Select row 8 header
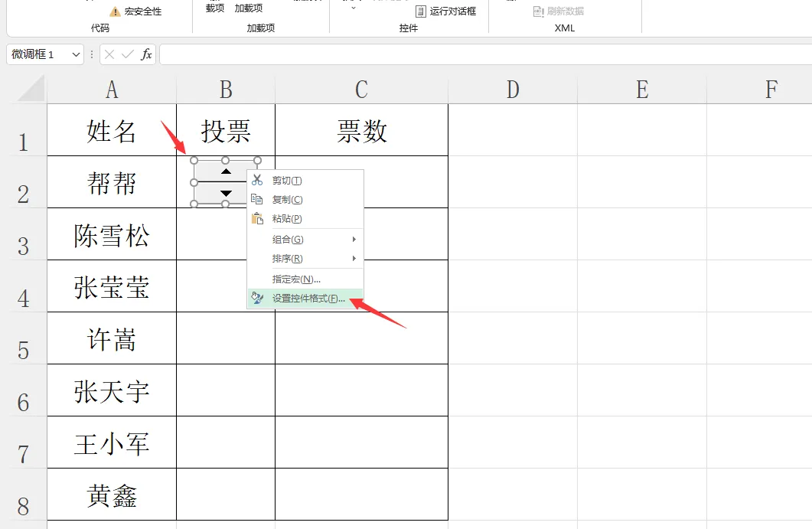The height and width of the screenshot is (529, 812). 23,495
